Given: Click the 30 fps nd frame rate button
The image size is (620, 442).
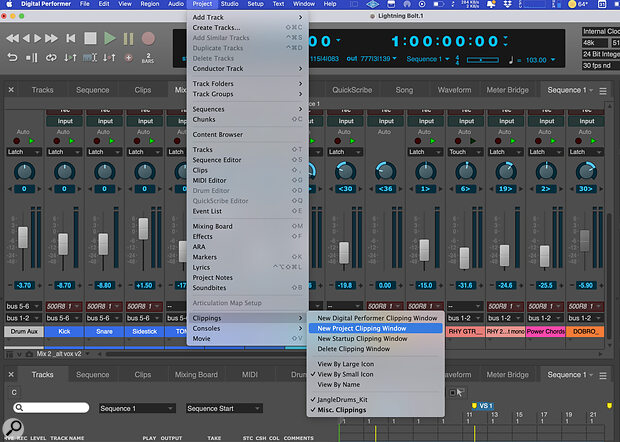Looking at the screenshot, I should click(x=601, y=66).
